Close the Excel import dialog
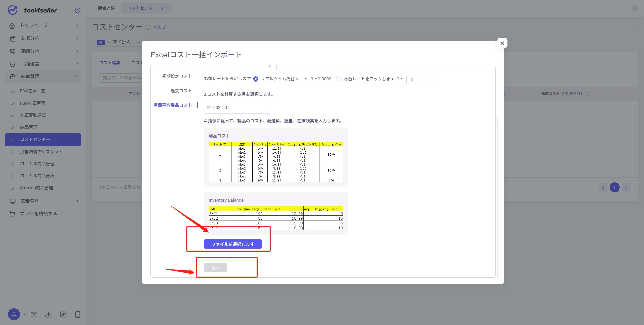 tap(502, 43)
